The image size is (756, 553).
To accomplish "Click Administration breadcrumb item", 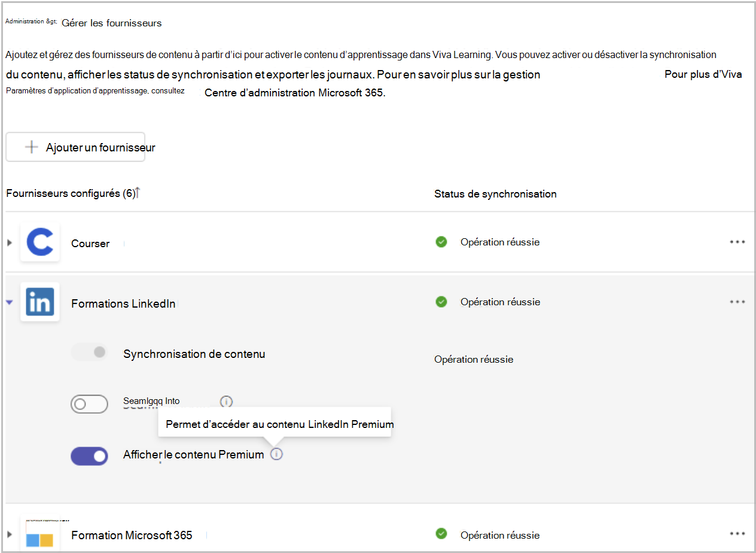I will coord(26,22).
